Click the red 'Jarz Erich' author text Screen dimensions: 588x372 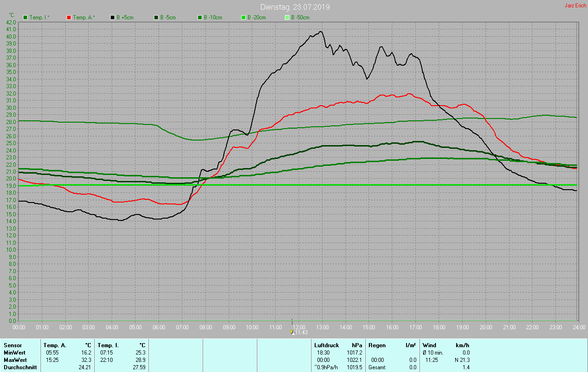point(575,6)
